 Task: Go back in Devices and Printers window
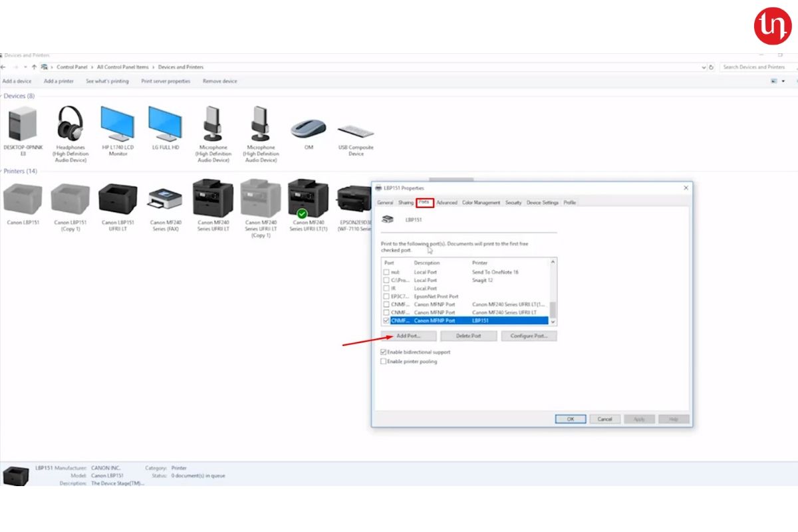[4, 67]
